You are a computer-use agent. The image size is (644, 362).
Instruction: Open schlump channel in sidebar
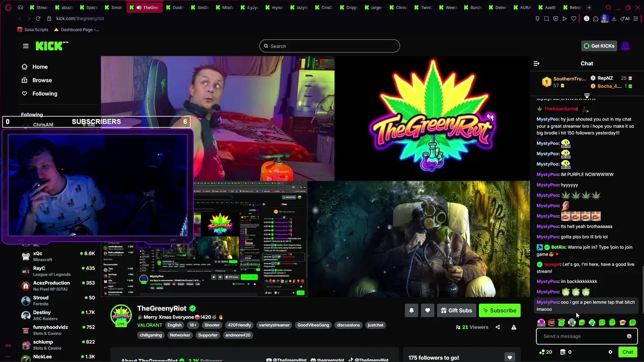coord(58,345)
